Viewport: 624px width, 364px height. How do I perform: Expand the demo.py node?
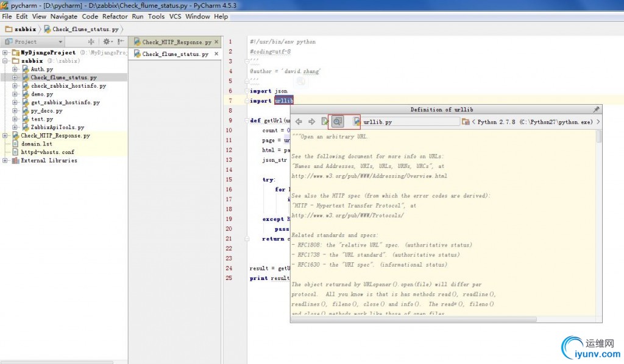[15, 94]
